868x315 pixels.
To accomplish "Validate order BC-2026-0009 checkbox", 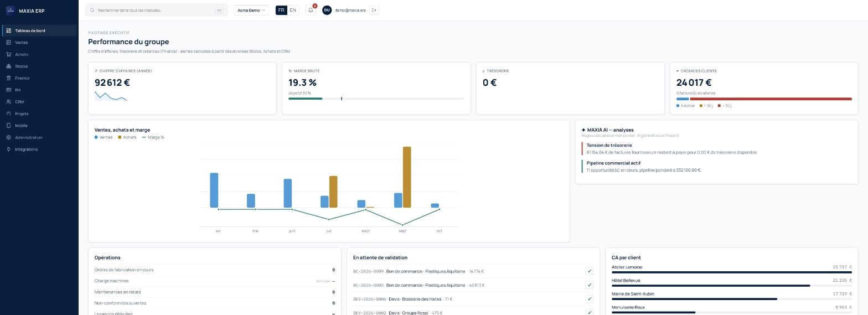I will point(589,271).
